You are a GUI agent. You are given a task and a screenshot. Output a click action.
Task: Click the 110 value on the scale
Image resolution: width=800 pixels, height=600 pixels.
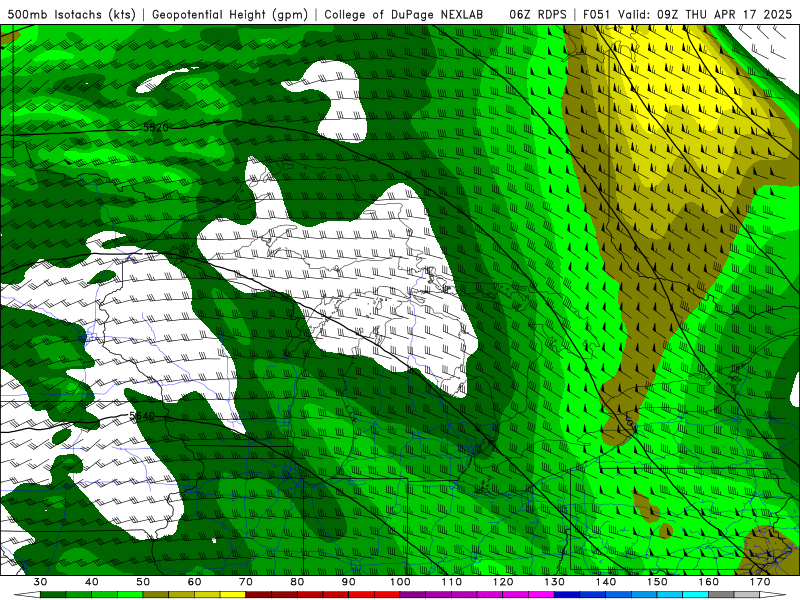click(x=452, y=582)
